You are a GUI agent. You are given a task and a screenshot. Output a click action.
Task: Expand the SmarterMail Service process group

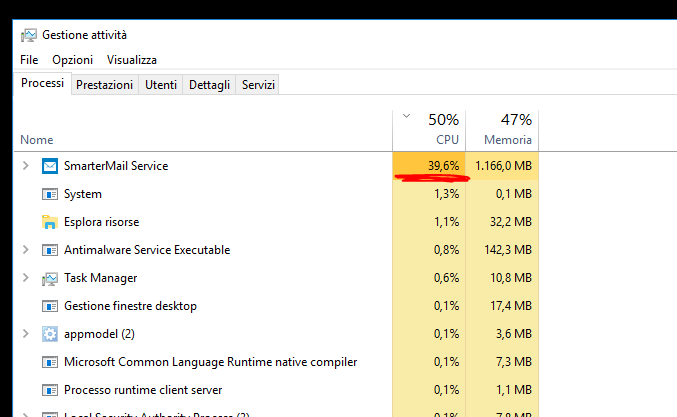pyautogui.click(x=26, y=166)
